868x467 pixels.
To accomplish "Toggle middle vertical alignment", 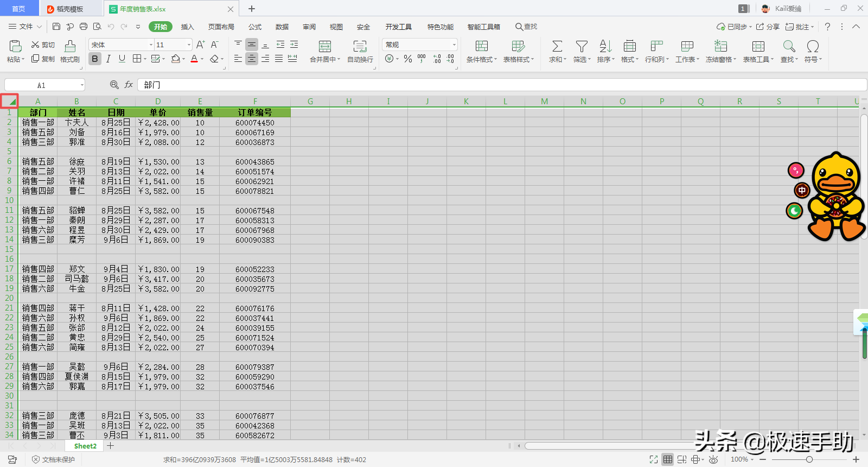I will point(252,45).
